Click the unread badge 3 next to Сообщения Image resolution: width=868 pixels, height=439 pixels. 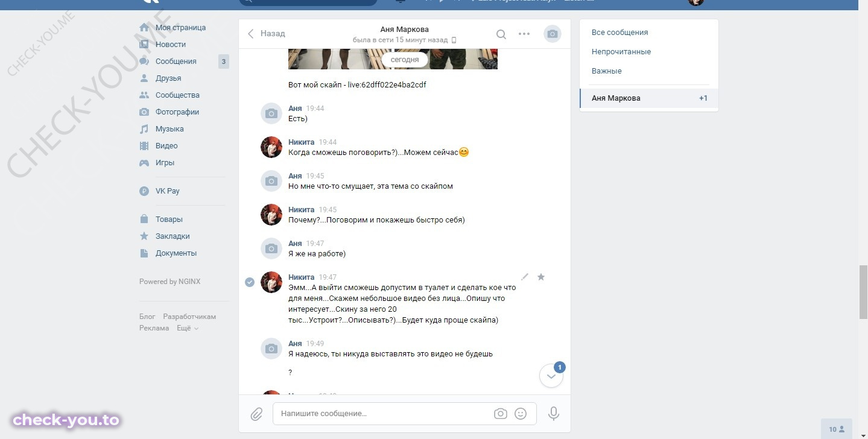coord(224,62)
